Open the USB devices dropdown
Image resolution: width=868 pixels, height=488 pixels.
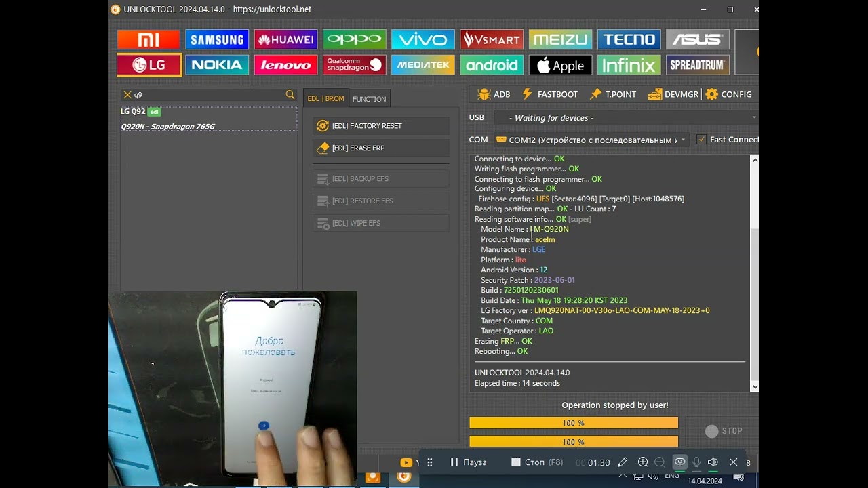[626, 117]
